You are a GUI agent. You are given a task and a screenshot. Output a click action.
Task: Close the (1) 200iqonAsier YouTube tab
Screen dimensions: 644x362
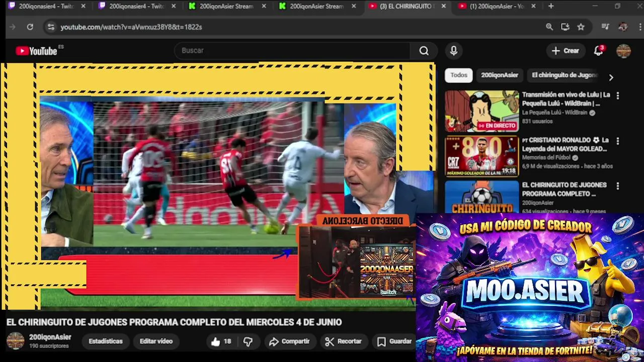(533, 7)
